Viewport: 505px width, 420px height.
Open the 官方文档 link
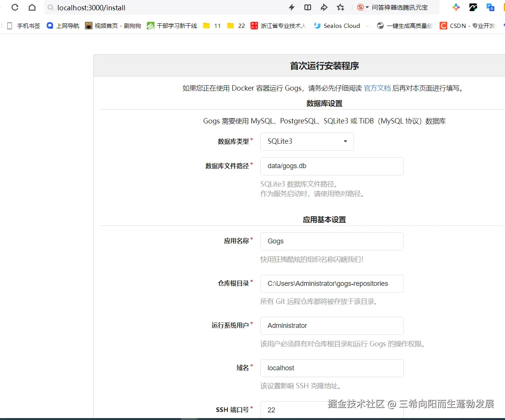pos(377,88)
